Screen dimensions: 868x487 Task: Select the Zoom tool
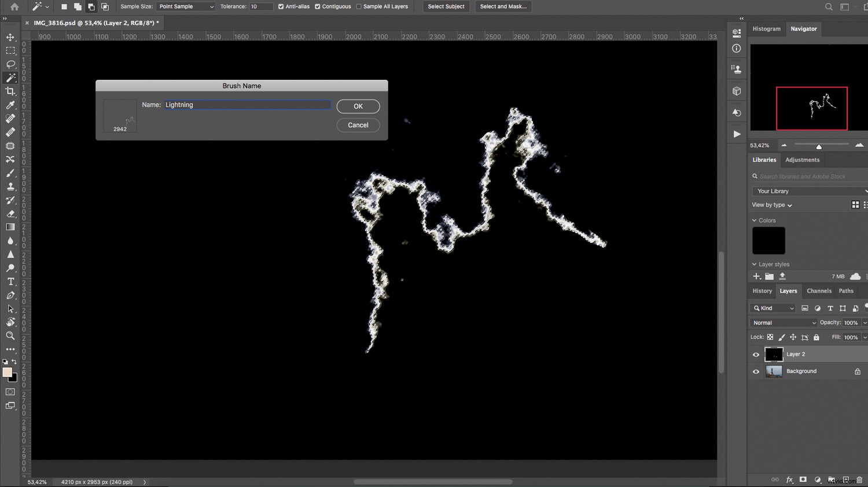tap(10, 335)
